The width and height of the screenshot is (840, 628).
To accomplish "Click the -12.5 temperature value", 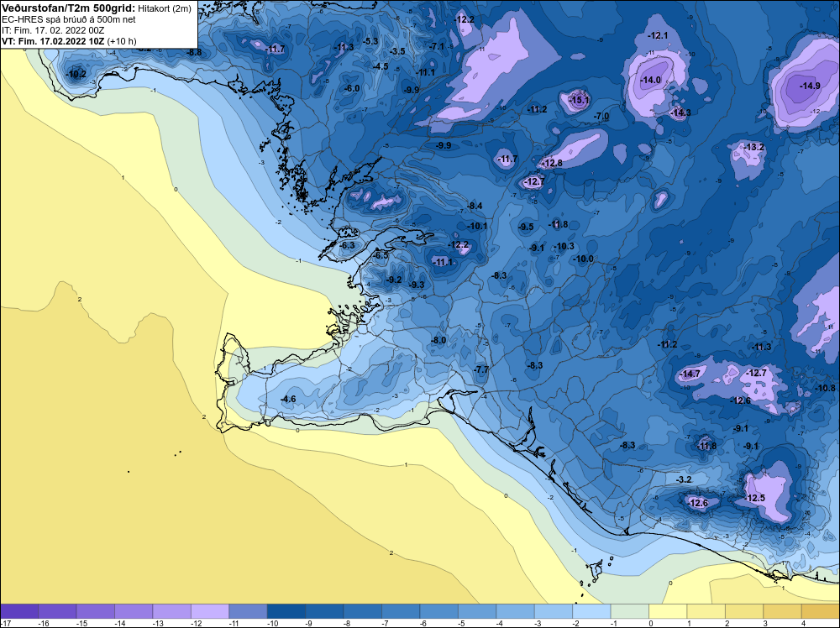I will click(x=755, y=498).
